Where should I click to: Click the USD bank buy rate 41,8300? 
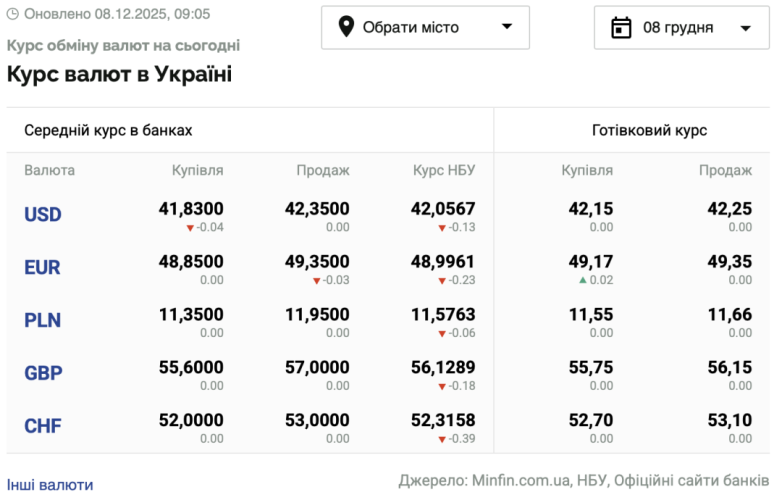pos(191,209)
